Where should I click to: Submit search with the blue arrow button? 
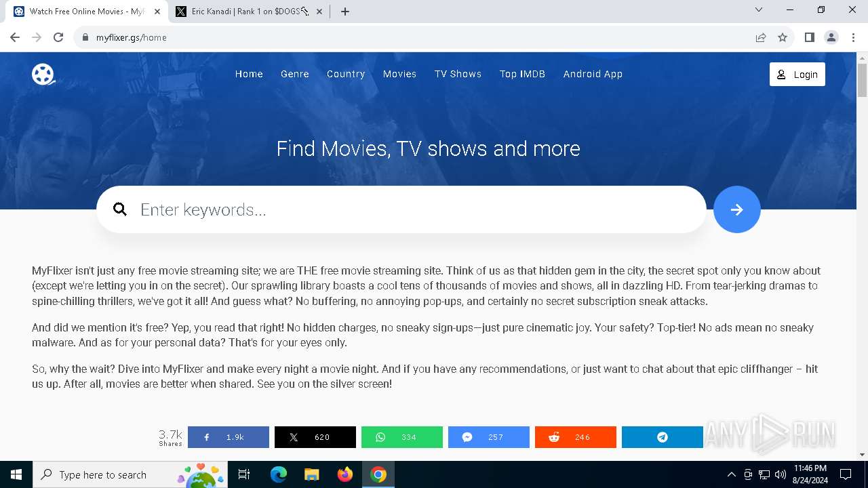pos(737,209)
